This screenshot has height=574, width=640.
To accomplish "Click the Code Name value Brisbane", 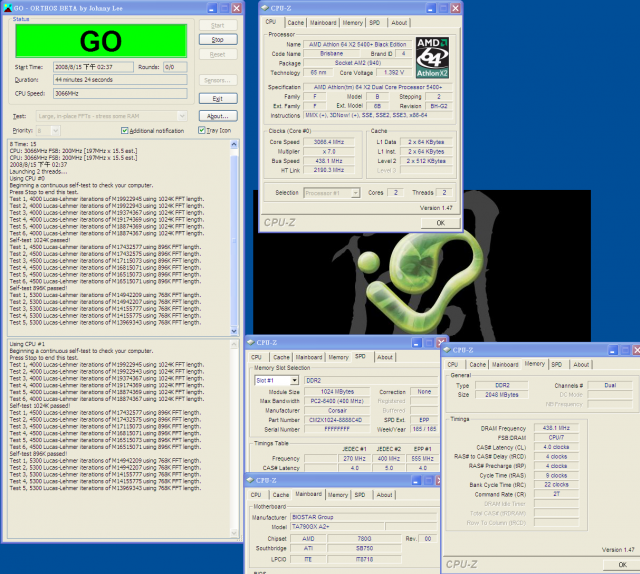I will pos(332,53).
